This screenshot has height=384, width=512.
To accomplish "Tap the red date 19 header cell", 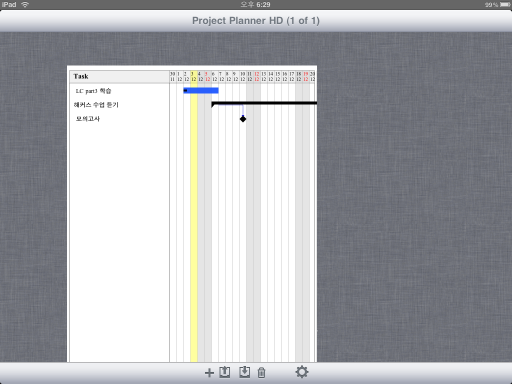I will 306,76.
